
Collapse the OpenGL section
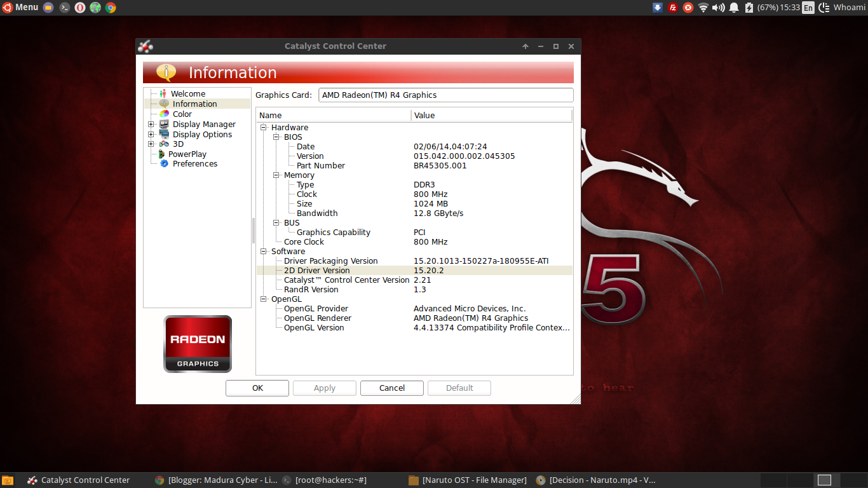[x=263, y=299]
